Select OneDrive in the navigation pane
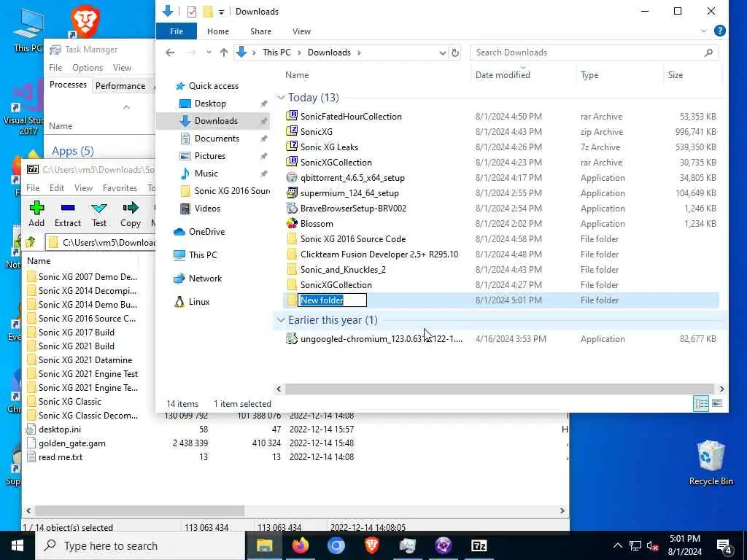Viewport: 747px width, 560px height. tap(206, 232)
